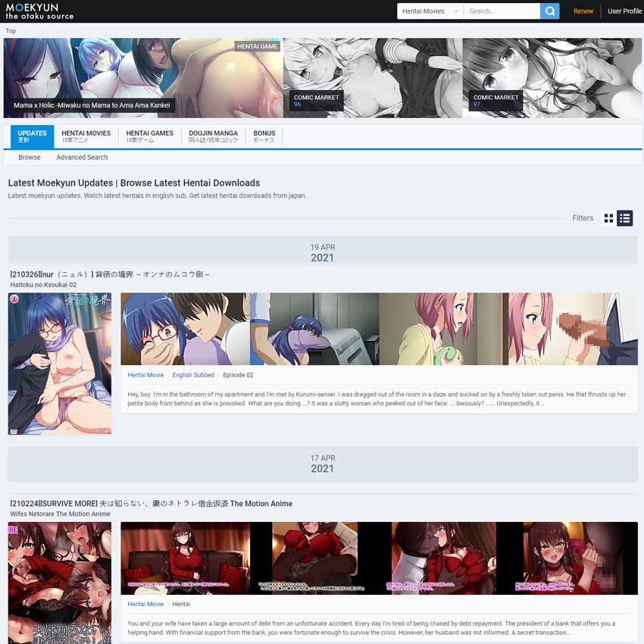Image resolution: width=644 pixels, height=644 pixels.
Task: Select the Episode 02 label
Action: tap(238, 375)
